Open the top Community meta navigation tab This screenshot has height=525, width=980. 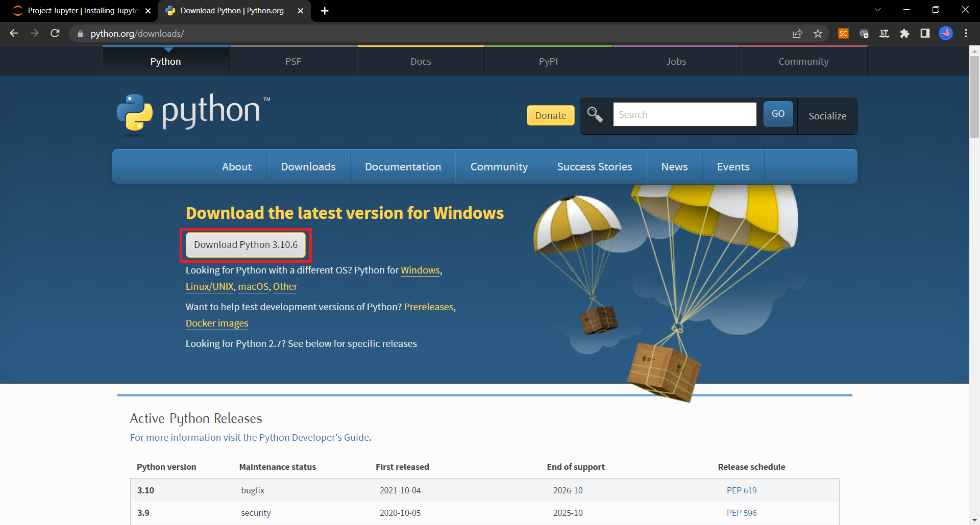point(803,61)
